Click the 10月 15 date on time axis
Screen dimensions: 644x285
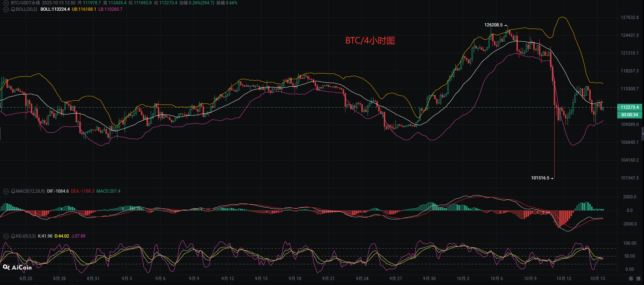point(597,279)
